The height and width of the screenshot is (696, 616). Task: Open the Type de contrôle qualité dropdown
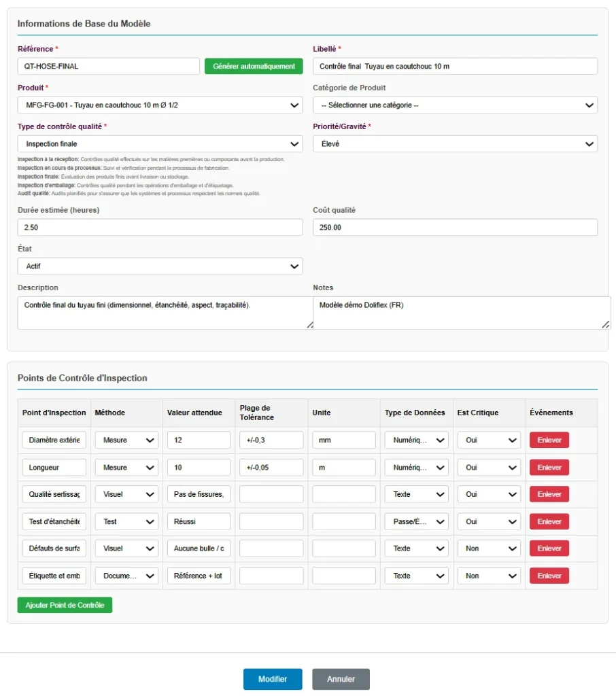pyautogui.click(x=160, y=143)
